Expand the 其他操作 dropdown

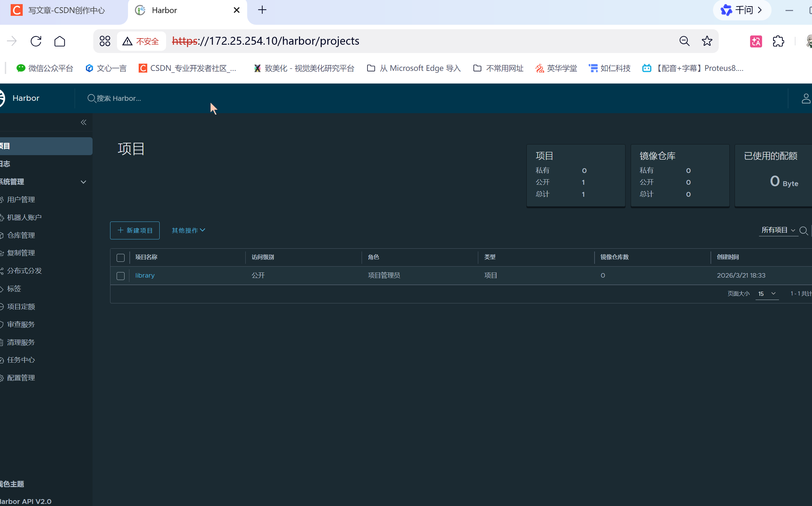188,230
